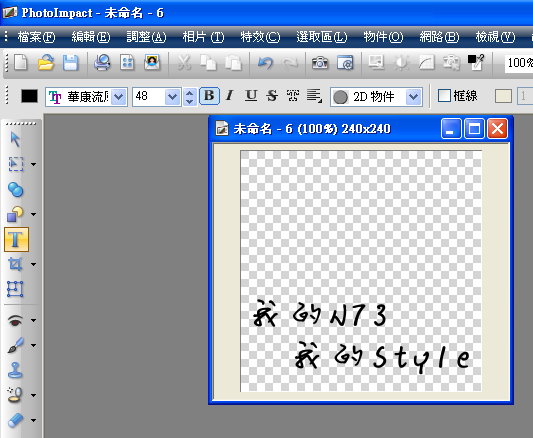This screenshot has height=438, width=533.
Task: Open the font name dropdown
Action: 119,97
